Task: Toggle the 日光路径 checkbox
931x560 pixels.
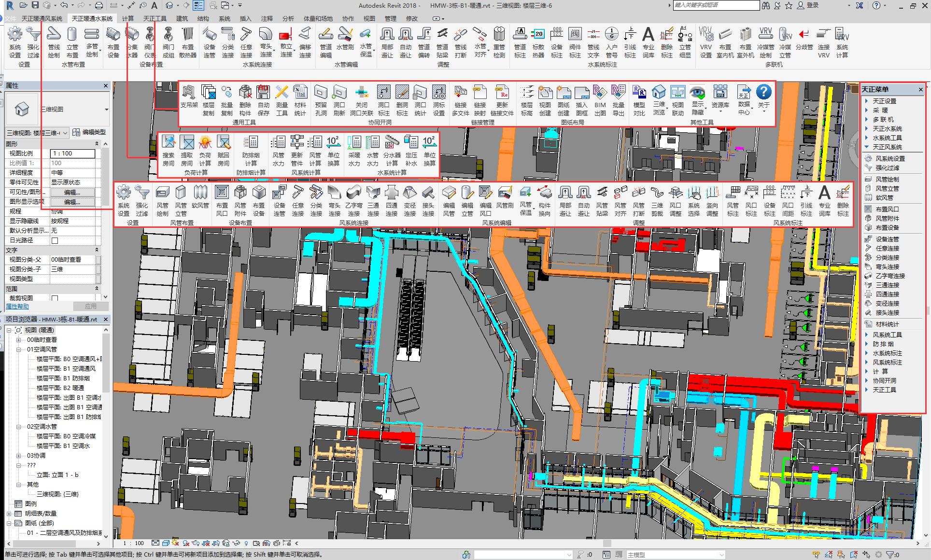Action: pyautogui.click(x=55, y=240)
